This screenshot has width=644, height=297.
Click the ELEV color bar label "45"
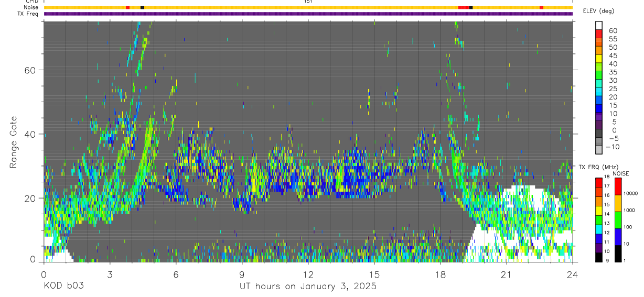(613, 56)
